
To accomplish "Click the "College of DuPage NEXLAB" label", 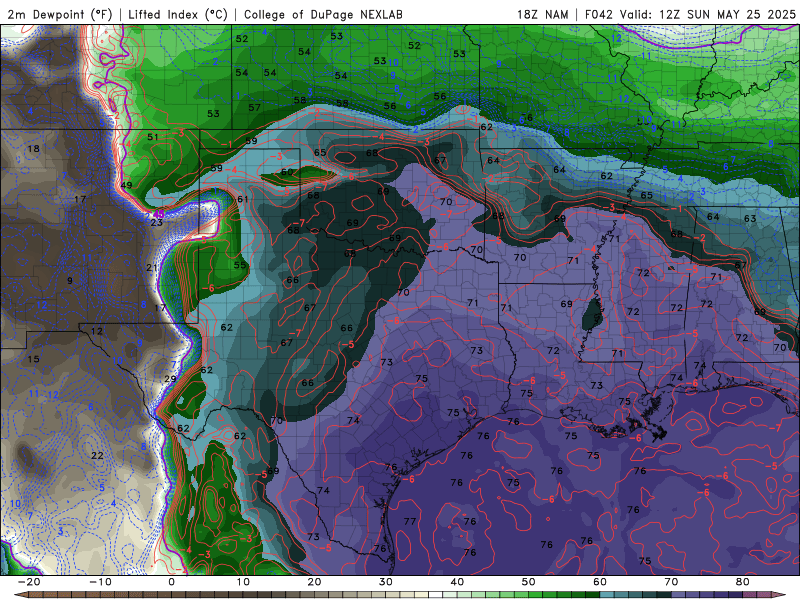I will (323, 14).
